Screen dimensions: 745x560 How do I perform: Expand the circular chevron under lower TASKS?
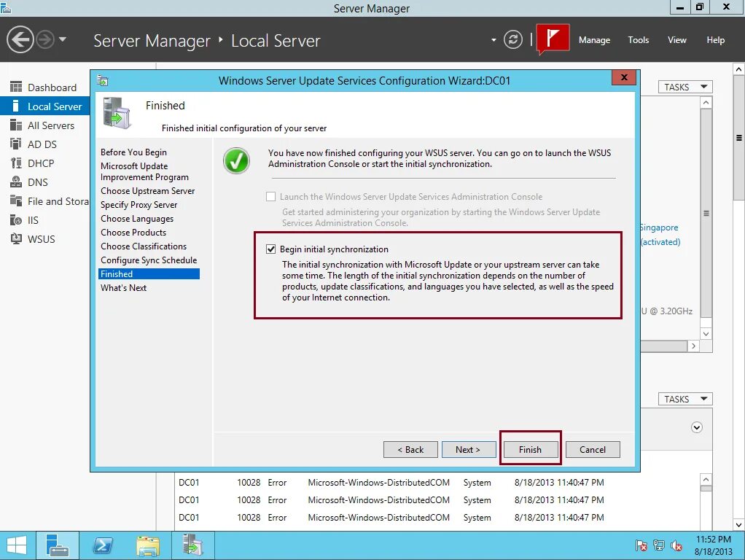(697, 427)
